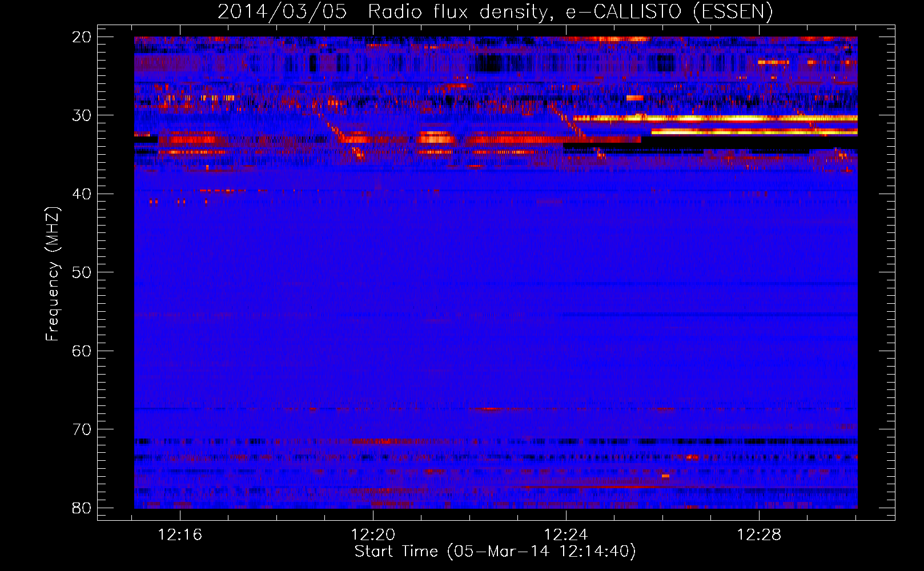924x571 pixels.
Task: Click the 30 frequency tick label
Action: pos(82,115)
